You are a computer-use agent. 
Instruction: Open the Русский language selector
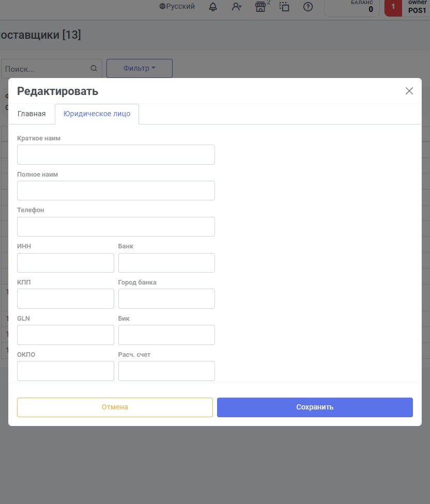(x=177, y=6)
